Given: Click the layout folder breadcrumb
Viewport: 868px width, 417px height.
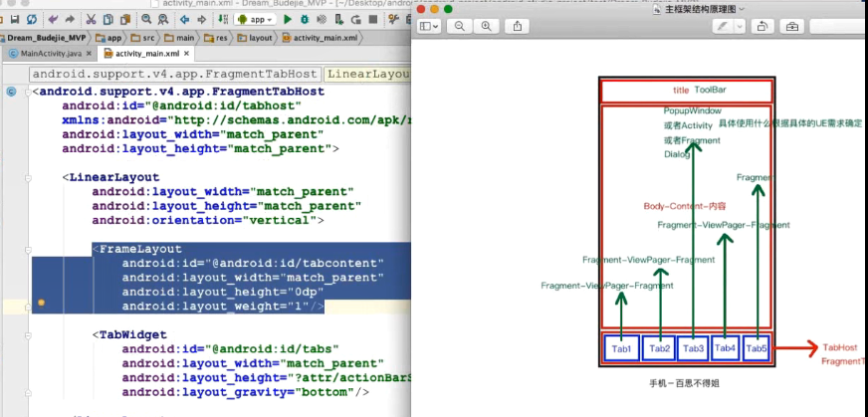Looking at the screenshot, I should coord(255,37).
